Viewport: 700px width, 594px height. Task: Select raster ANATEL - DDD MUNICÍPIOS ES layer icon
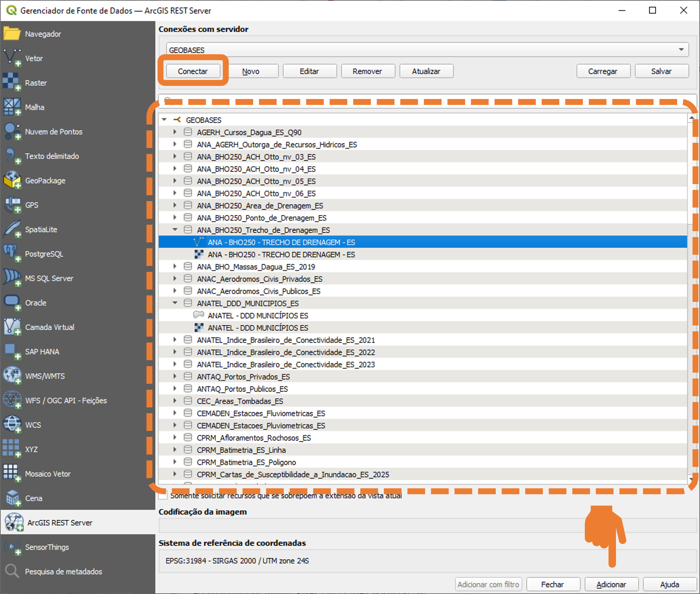(x=199, y=327)
